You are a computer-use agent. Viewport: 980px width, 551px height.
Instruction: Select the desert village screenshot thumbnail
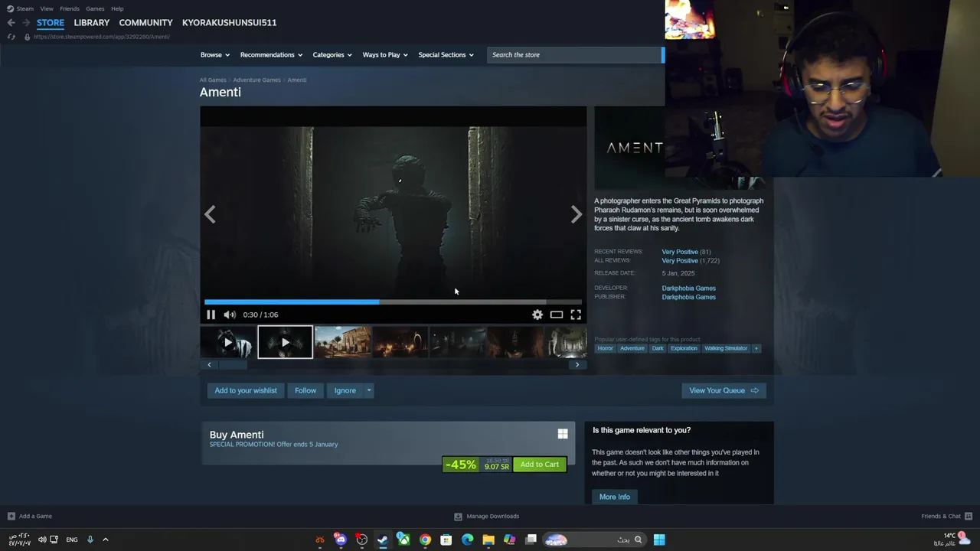pyautogui.click(x=342, y=342)
